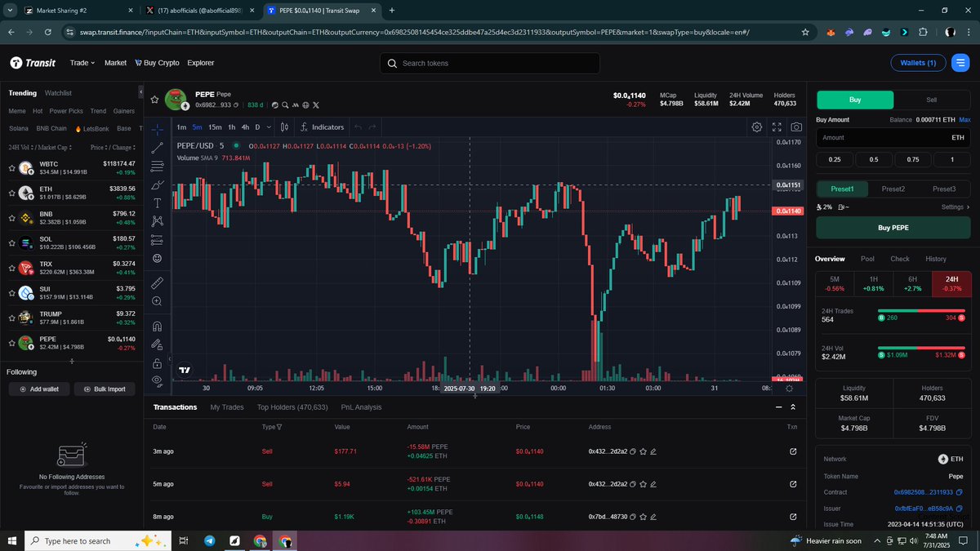Screen dimensions: 980x551
Task: Open Buy Crypto page
Action: [x=157, y=63]
